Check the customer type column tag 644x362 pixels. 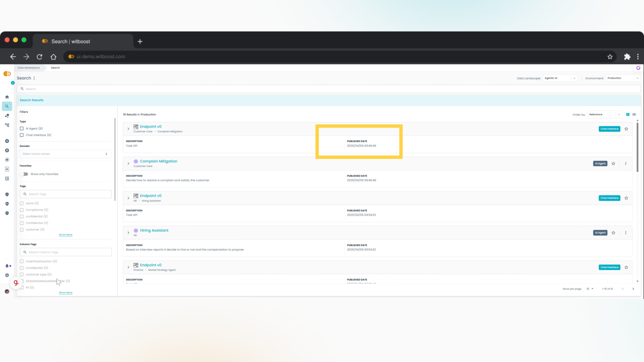tap(21, 275)
